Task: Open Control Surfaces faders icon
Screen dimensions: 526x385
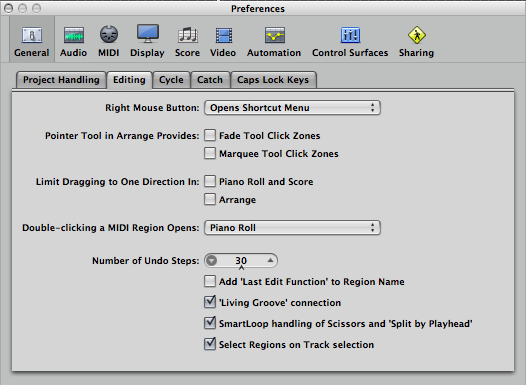Action: [x=350, y=35]
